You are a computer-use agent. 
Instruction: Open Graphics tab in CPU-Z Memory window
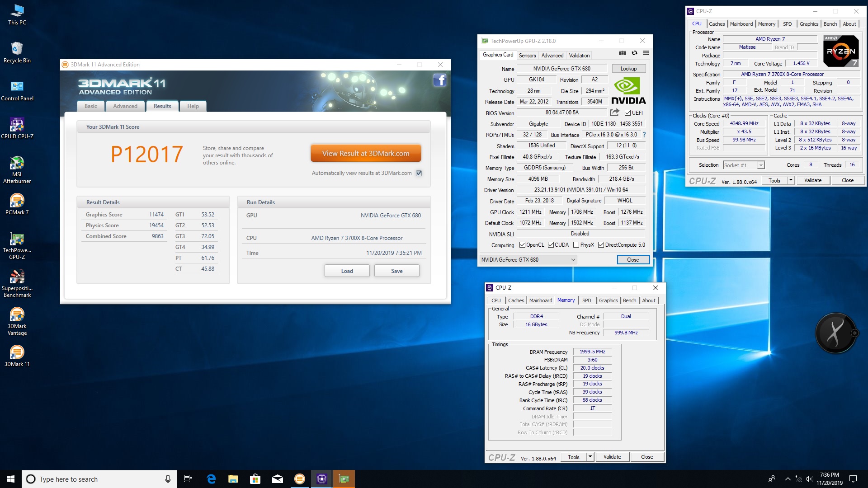tap(608, 300)
